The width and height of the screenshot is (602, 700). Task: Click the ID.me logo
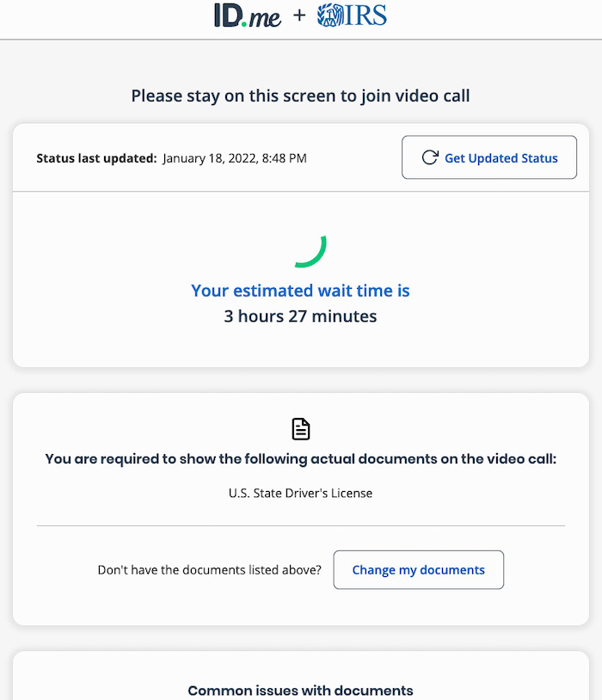pos(248,15)
